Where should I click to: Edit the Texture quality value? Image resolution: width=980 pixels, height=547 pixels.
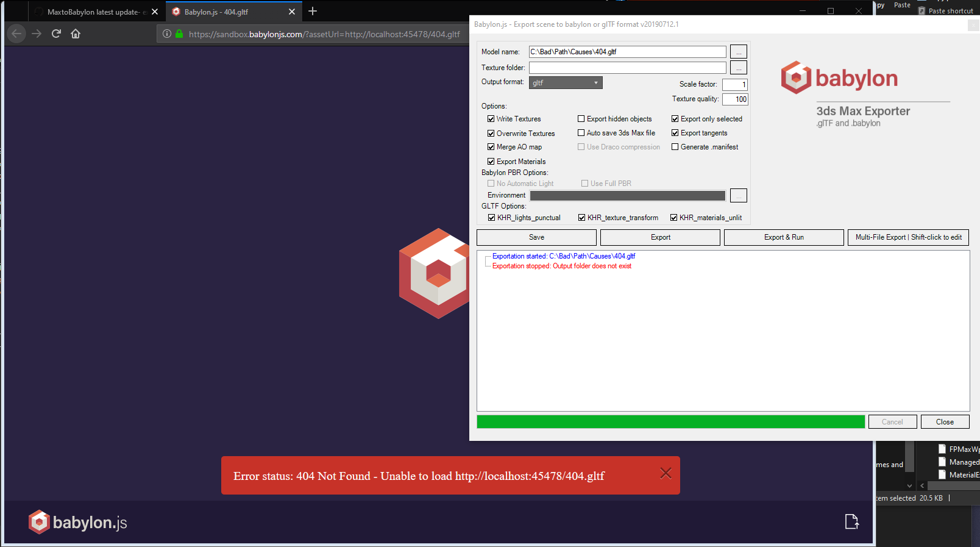point(734,99)
